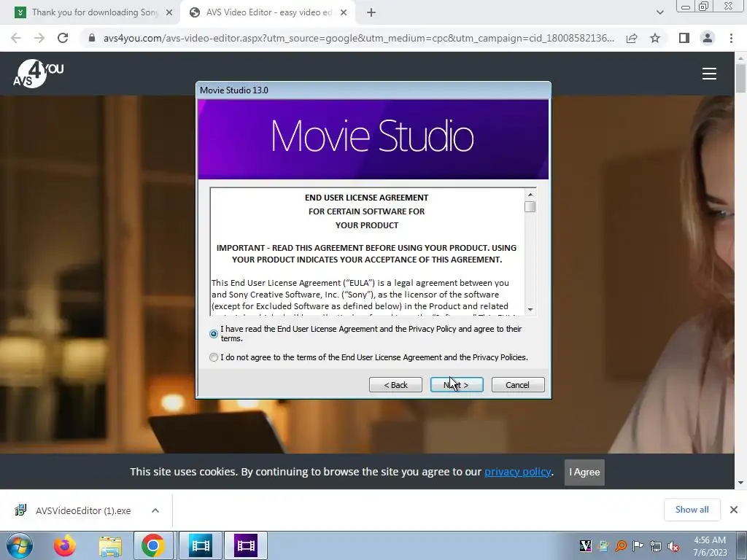The image size is (747, 560).
Task: Close the AVS Video Editor tab
Action: 344,12
